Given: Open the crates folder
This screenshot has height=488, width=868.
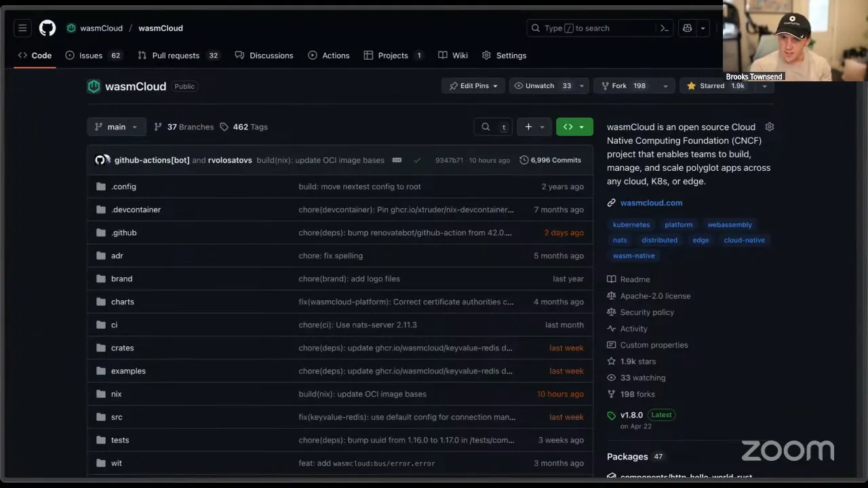Looking at the screenshot, I should (x=123, y=348).
